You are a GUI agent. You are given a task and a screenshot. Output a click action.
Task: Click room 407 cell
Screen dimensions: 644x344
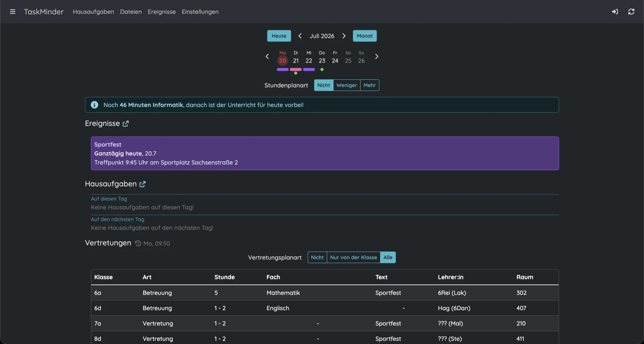tap(521, 308)
